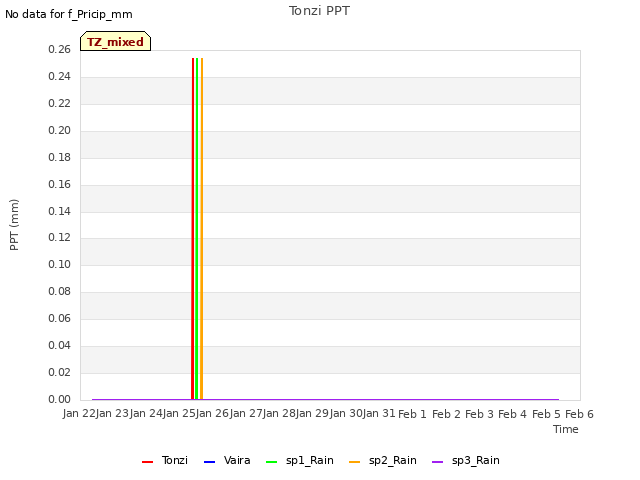Click the 0.14 y-axis tick label
The width and height of the screenshot is (640, 480).
[60, 211]
